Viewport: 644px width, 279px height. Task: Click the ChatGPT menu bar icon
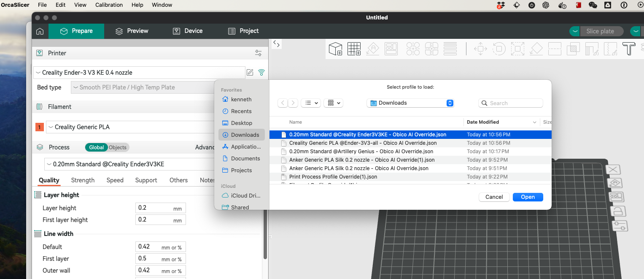[546, 5]
